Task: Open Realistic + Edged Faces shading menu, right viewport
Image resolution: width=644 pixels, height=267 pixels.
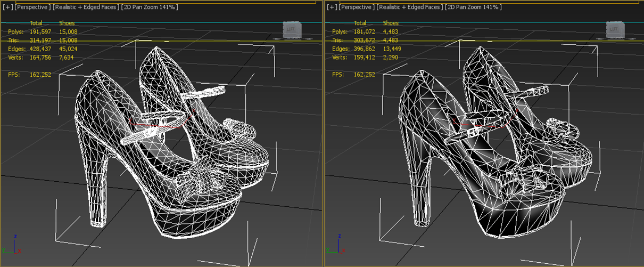Action: pos(410,7)
